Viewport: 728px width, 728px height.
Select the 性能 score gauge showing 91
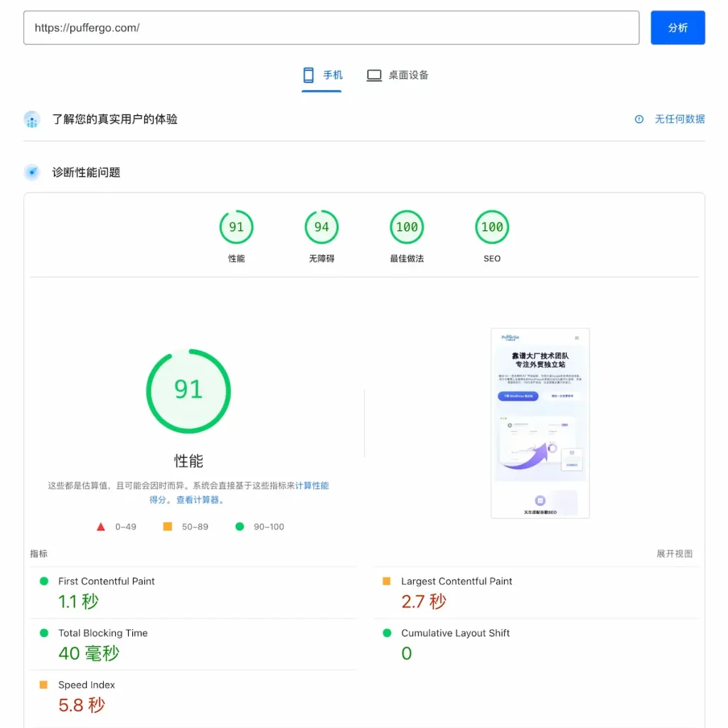[236, 227]
